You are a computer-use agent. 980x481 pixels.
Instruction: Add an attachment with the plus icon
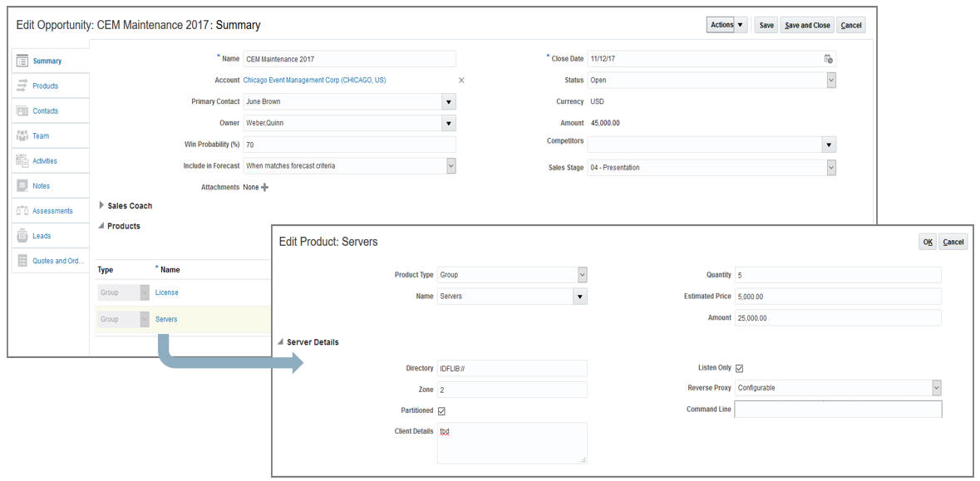pos(264,187)
